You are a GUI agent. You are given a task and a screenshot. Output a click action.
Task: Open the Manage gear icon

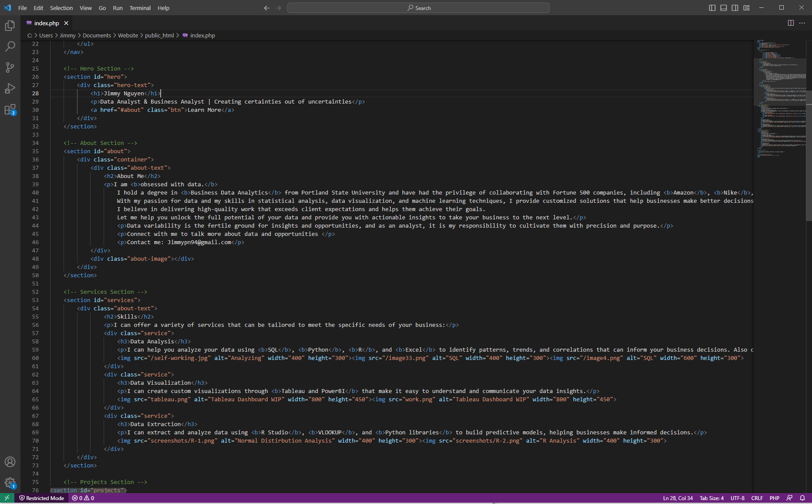pos(10,483)
